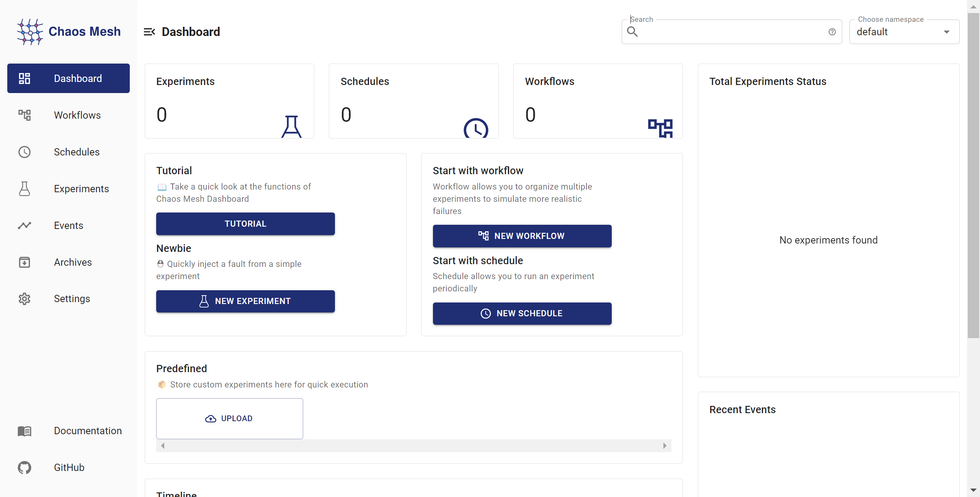Click the NEW SCHEDULE button
The height and width of the screenshot is (497, 980).
522,313
